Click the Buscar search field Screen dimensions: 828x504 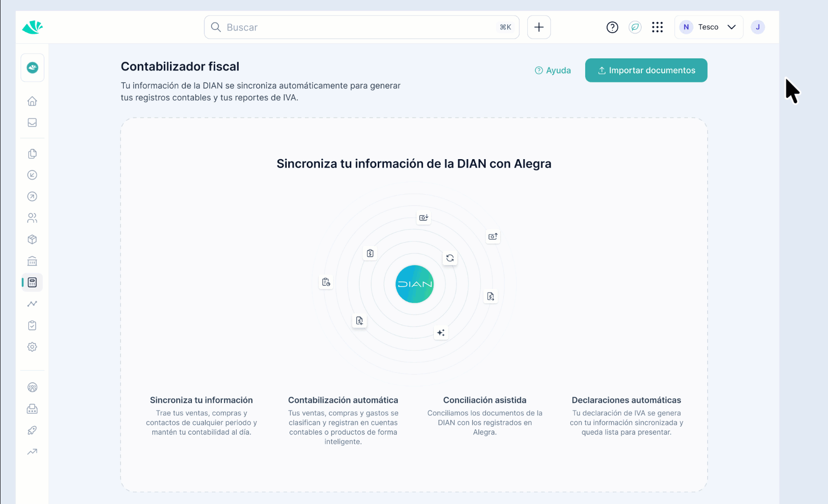361,27
